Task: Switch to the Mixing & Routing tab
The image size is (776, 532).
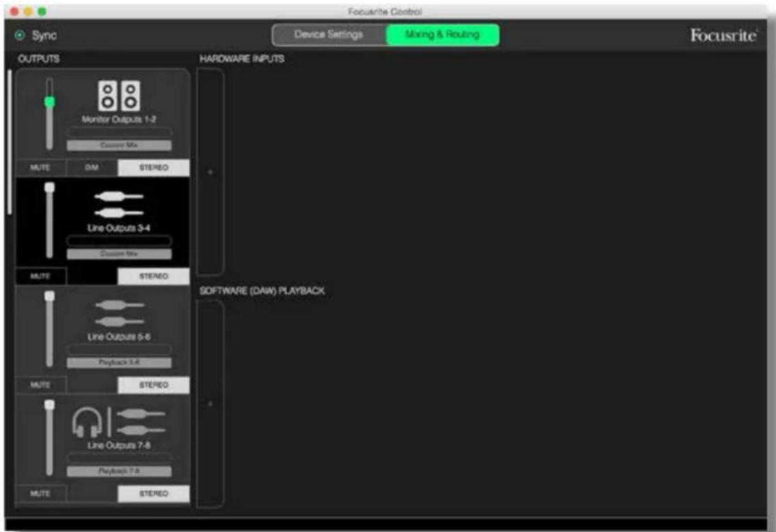Action: click(442, 35)
